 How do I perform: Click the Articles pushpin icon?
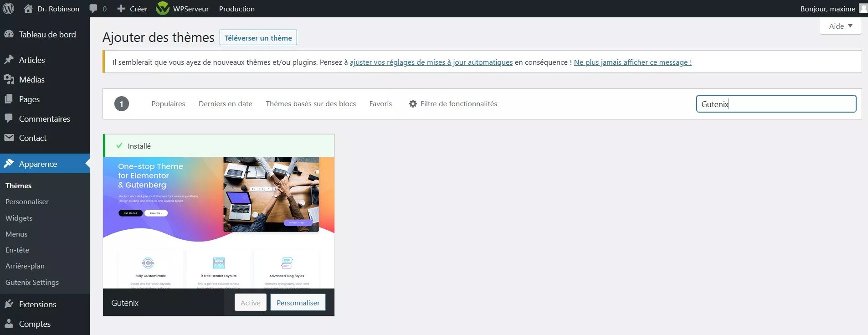click(x=9, y=60)
